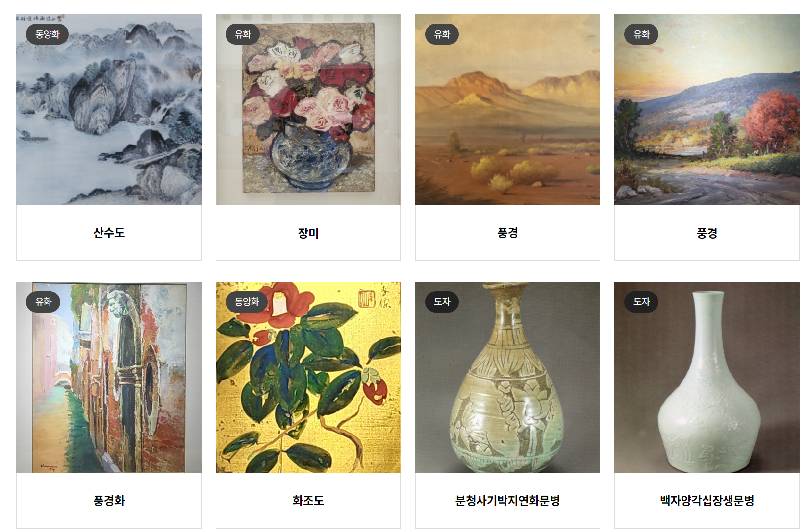Click the 동양화 tag on 화조도
Screen dimensions: 808x532
tap(247, 302)
